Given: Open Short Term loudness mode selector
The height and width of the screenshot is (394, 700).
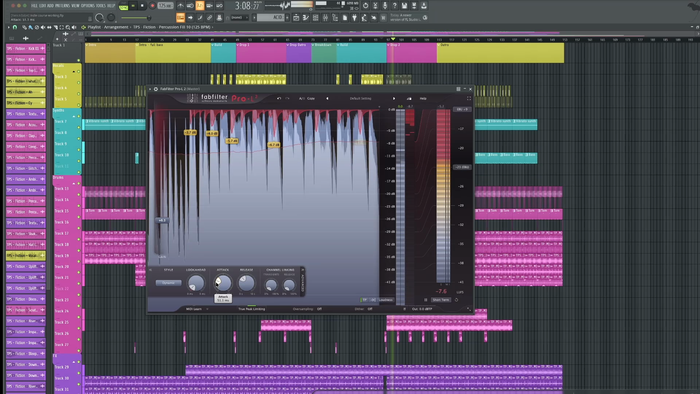Looking at the screenshot, I should tap(441, 300).
